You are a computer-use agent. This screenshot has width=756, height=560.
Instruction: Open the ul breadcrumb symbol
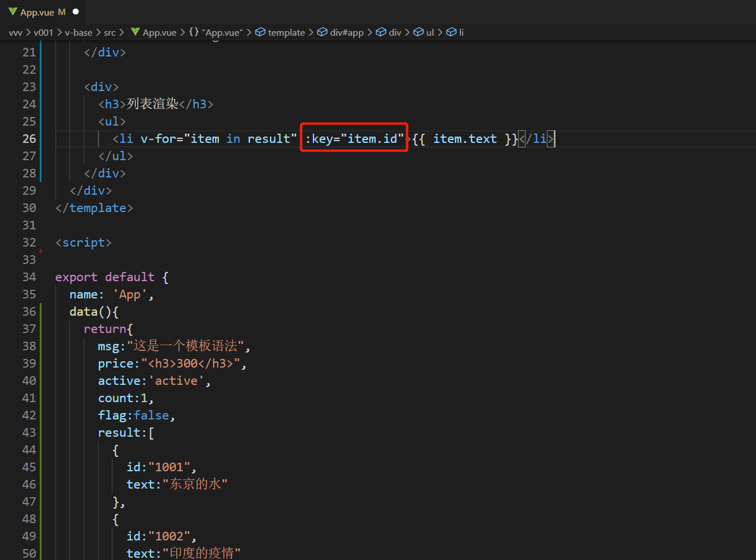(x=430, y=32)
